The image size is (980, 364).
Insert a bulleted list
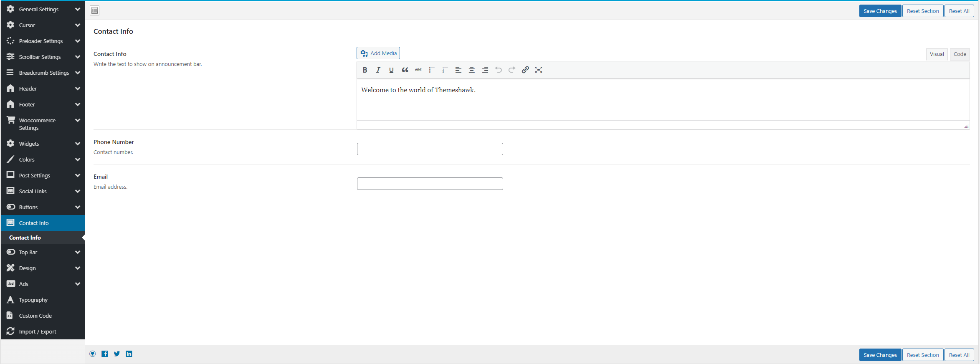pos(432,70)
